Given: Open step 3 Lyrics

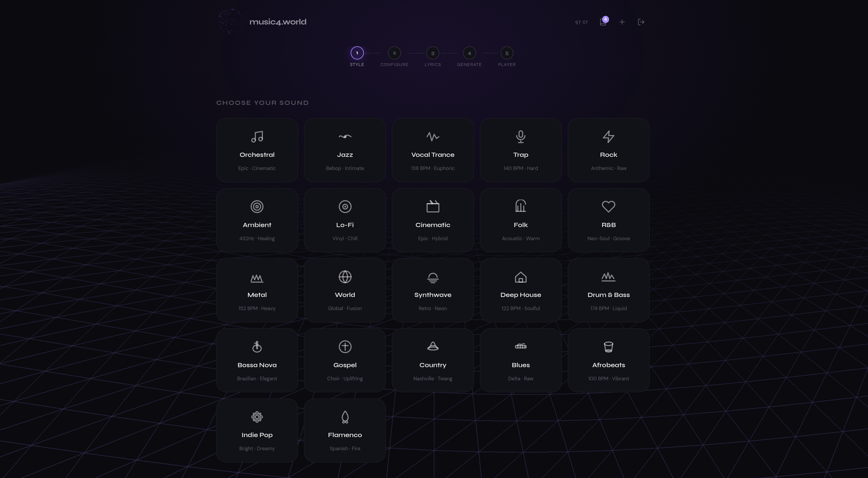Looking at the screenshot, I should point(433,53).
